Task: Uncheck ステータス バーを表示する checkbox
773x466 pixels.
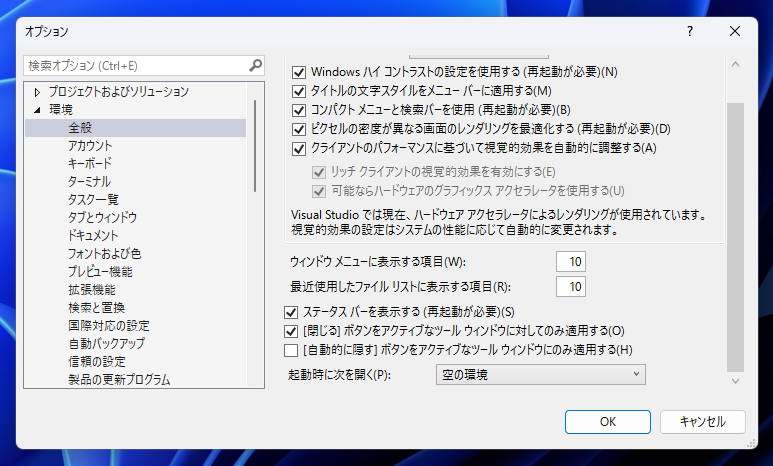Action: click(x=291, y=312)
